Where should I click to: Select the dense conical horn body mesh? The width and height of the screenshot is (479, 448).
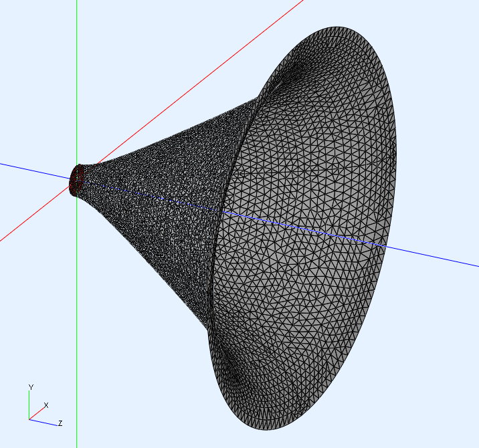(x=165, y=208)
